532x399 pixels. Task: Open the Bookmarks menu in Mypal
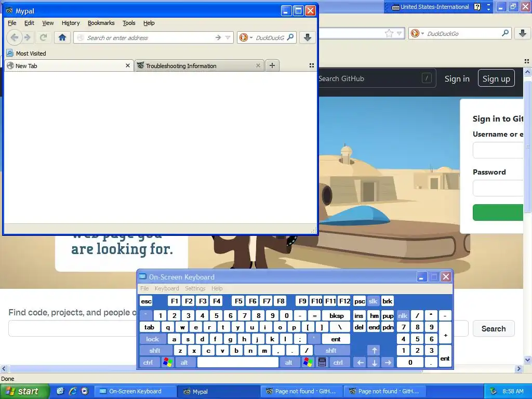coord(101,23)
